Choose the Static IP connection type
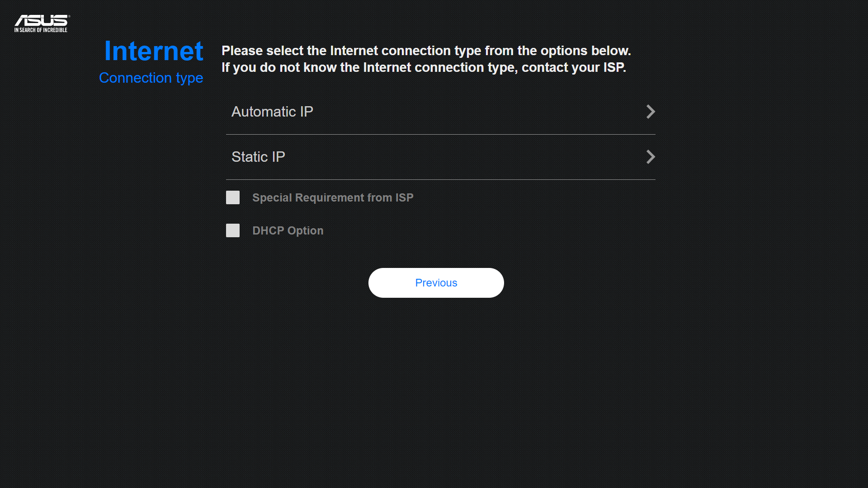The width and height of the screenshot is (868, 488). pos(440,157)
